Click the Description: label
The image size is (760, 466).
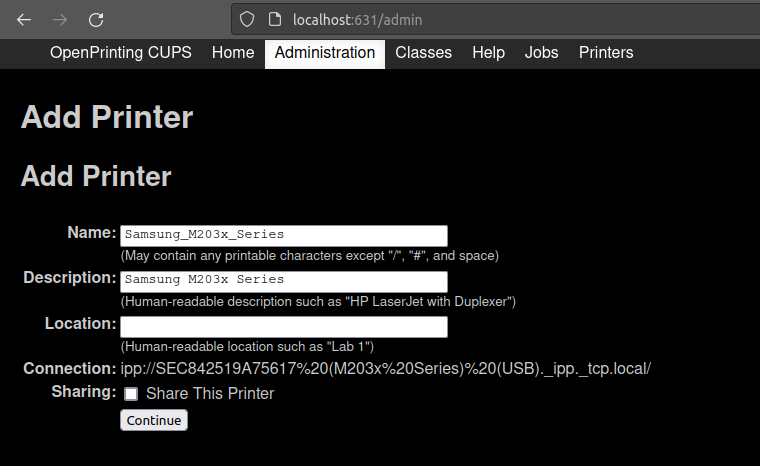pyautogui.click(x=70, y=277)
